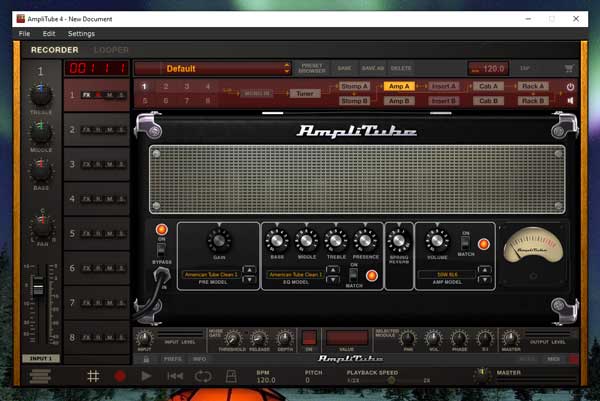Click the noise gate Threshold knob

point(232,339)
